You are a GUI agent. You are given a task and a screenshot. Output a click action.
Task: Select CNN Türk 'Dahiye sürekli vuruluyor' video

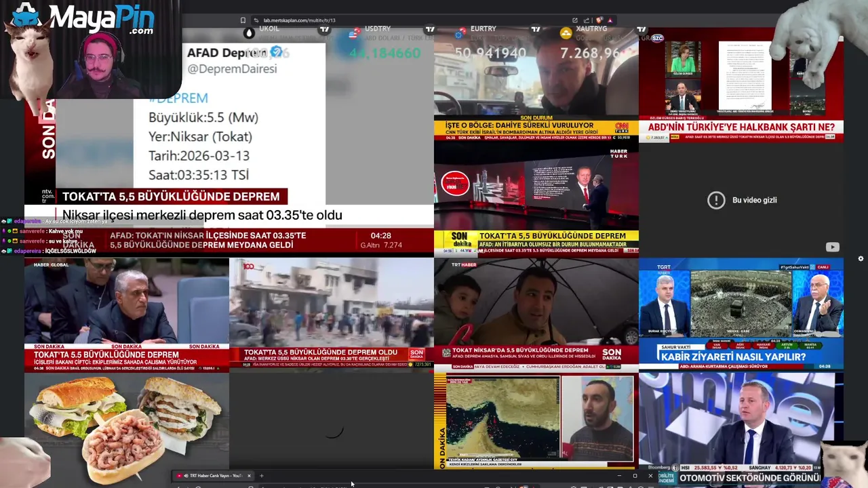[536, 84]
